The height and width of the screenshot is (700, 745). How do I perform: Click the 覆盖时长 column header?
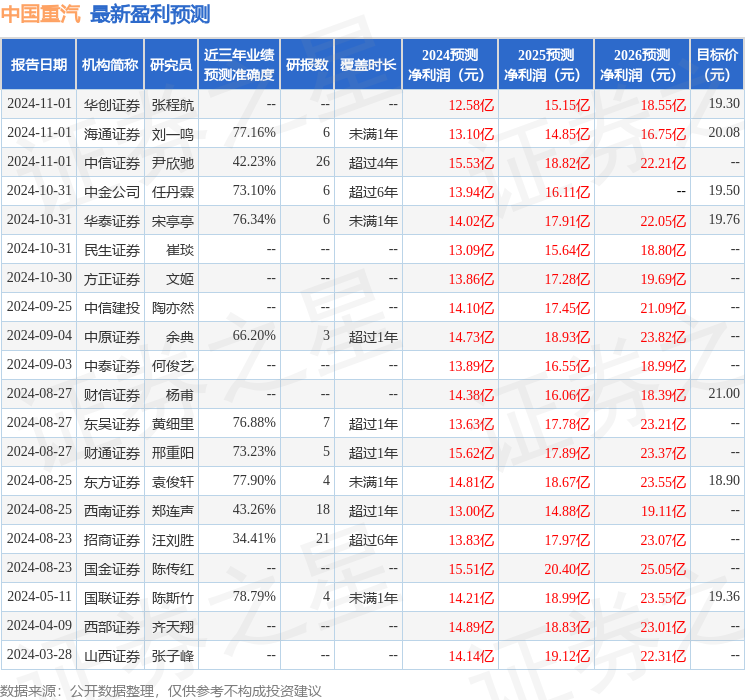(368, 65)
